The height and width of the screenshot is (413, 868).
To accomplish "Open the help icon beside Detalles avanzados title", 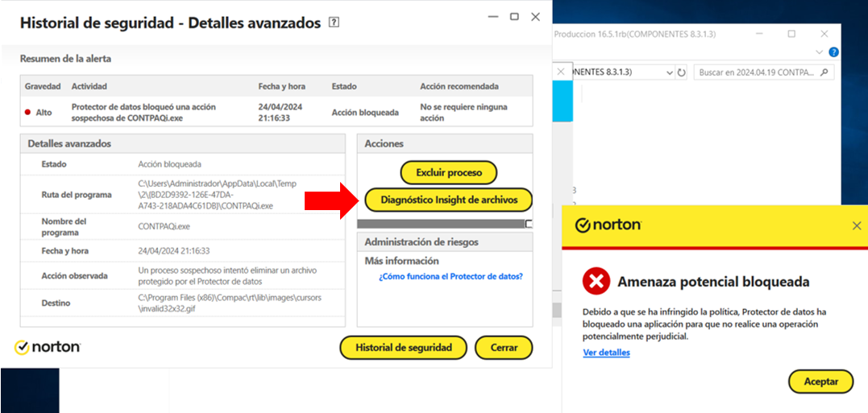I will [333, 23].
